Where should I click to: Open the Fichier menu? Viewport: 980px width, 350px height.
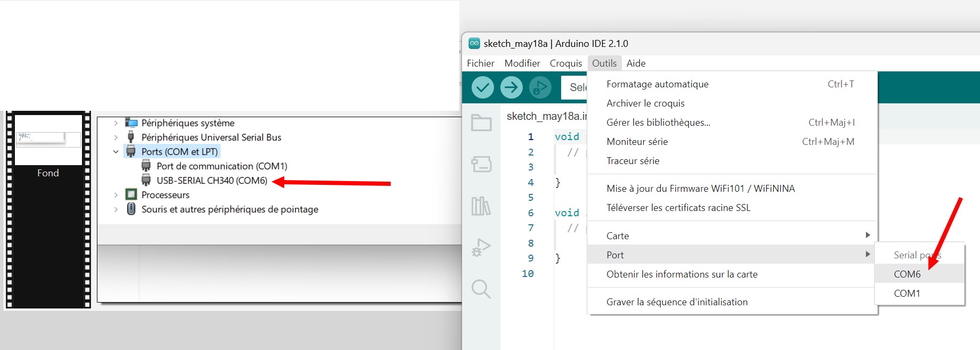tap(481, 63)
